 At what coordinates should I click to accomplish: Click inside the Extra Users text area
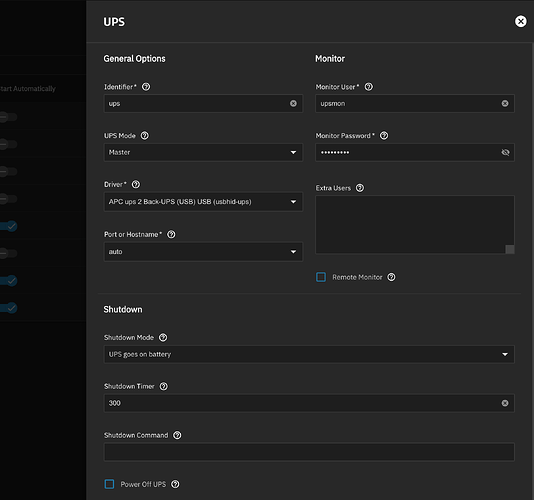[415, 224]
